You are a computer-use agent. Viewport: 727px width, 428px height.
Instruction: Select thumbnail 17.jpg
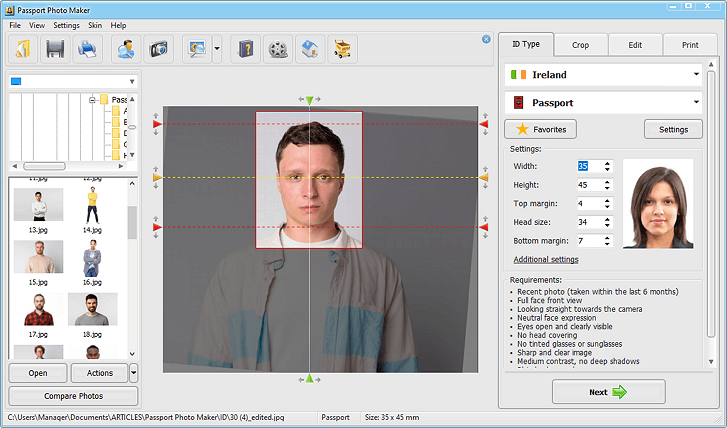[x=38, y=314]
